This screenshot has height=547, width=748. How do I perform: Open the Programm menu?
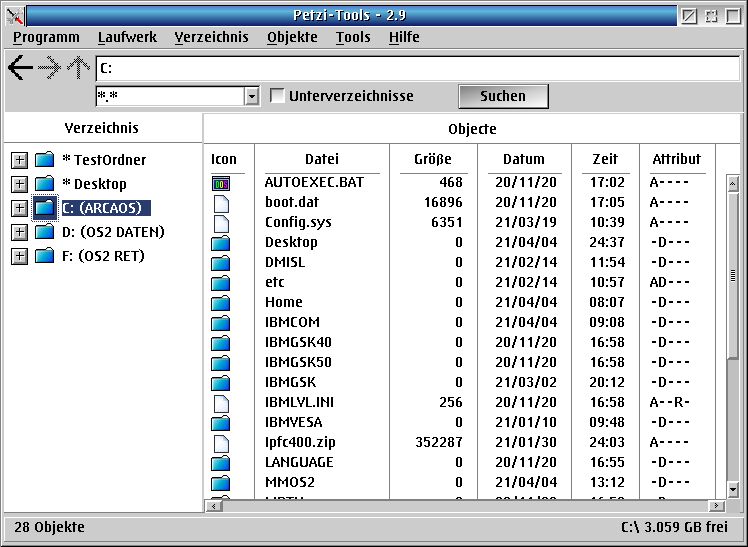coord(46,37)
